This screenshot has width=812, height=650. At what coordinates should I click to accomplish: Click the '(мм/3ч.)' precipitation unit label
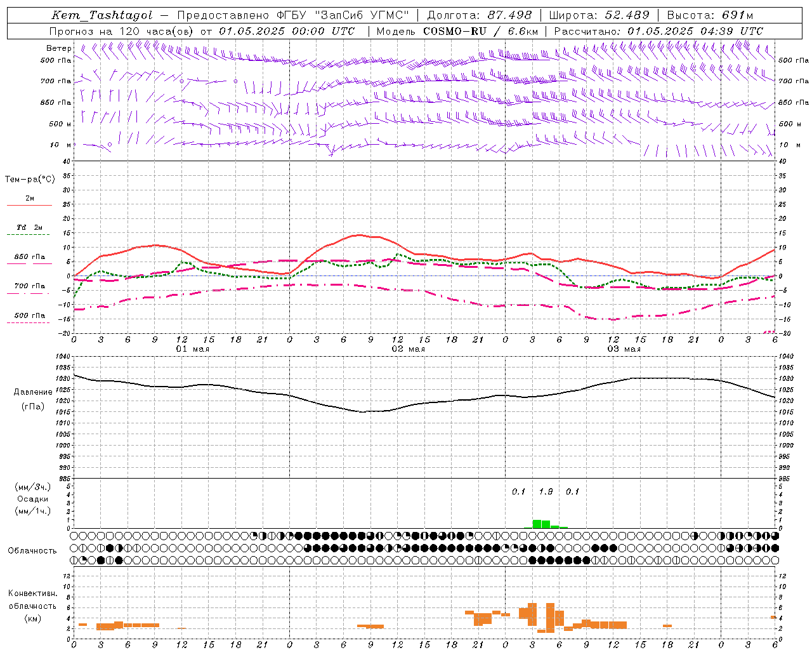pos(32,487)
